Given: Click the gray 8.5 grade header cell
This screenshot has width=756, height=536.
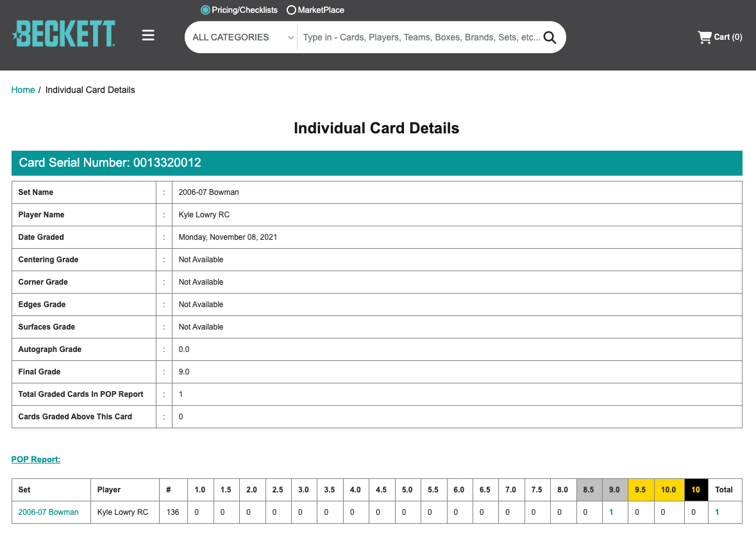Looking at the screenshot, I should [589, 490].
